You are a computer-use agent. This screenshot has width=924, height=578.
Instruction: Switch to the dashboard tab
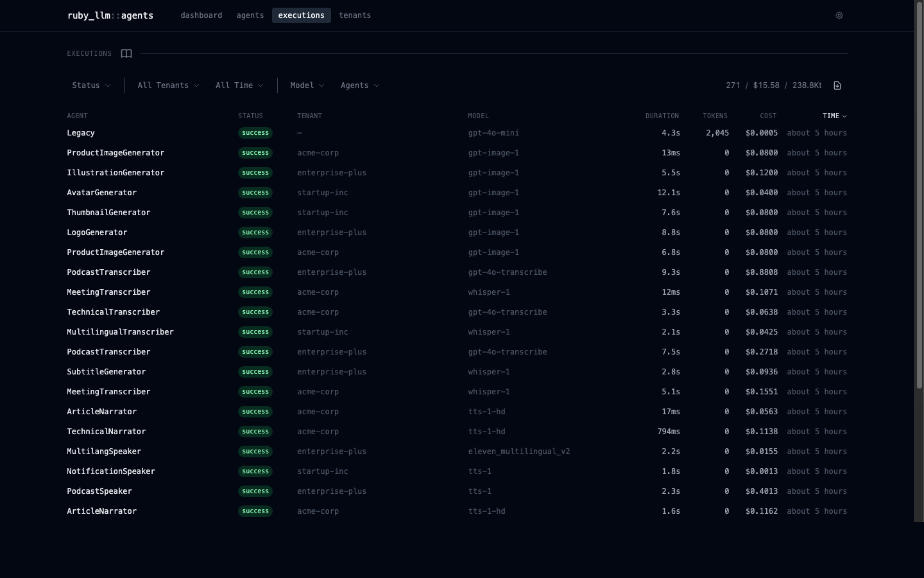pyautogui.click(x=201, y=15)
